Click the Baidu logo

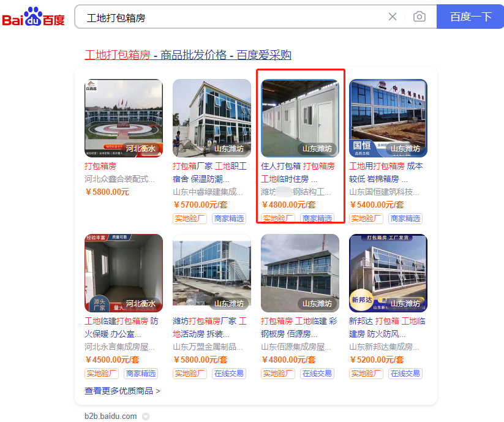(x=33, y=17)
